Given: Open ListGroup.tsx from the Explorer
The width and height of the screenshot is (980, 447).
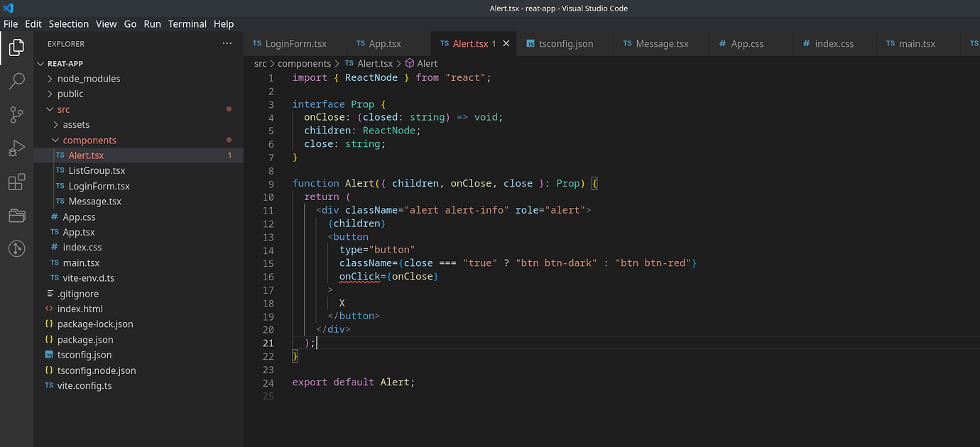Looking at the screenshot, I should pos(97,170).
